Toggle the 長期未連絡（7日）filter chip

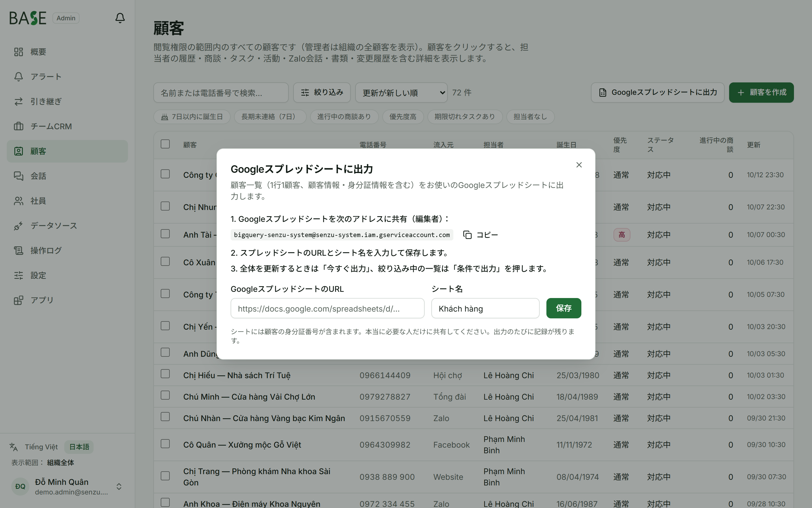[270, 117]
